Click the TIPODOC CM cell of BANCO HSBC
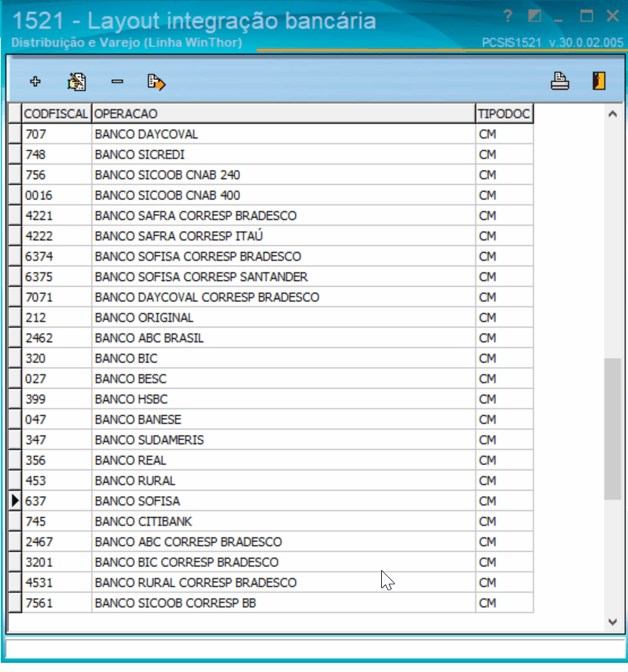This screenshot has width=628, height=672. pyautogui.click(x=504, y=399)
